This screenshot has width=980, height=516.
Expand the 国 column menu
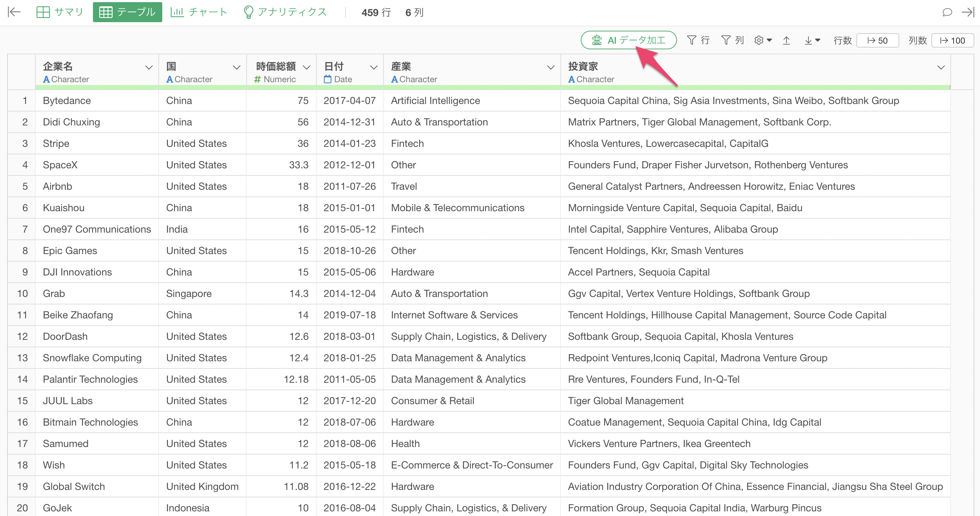click(x=237, y=68)
